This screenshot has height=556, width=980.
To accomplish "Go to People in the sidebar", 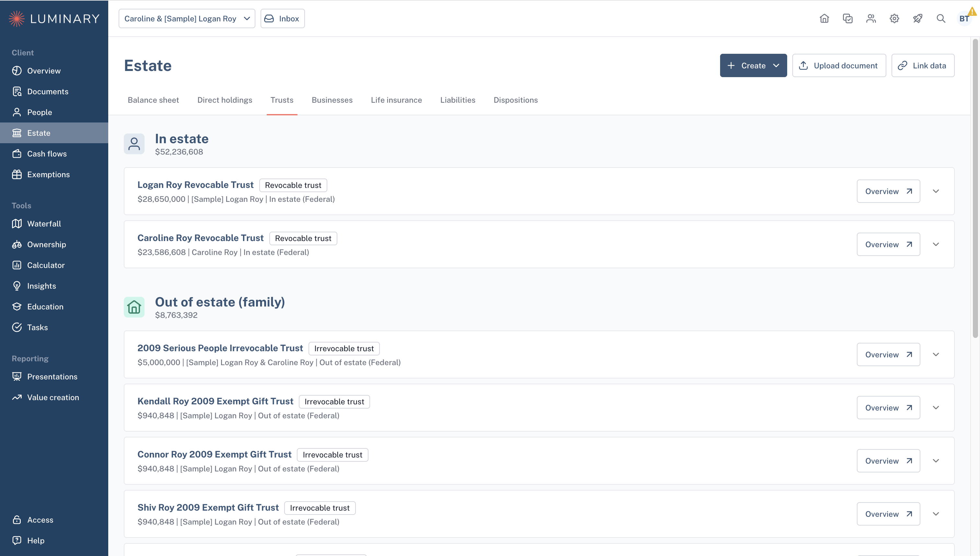I will point(54,112).
